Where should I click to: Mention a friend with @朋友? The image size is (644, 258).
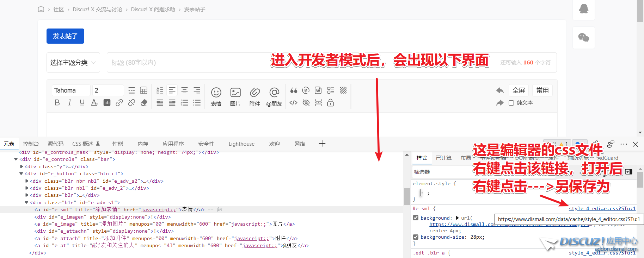(x=274, y=96)
